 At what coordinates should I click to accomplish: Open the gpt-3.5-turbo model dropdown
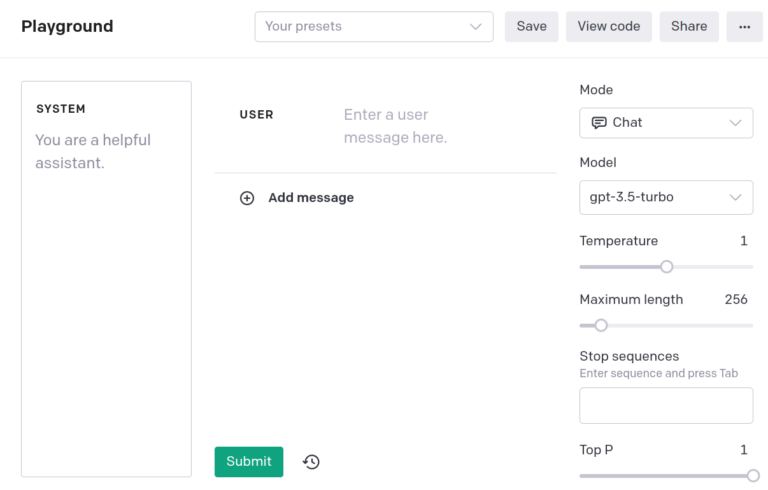[x=666, y=197]
